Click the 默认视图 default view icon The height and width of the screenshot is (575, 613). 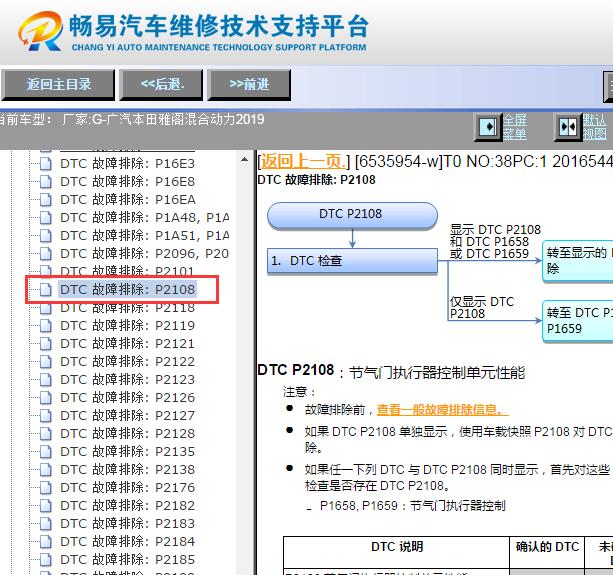coord(568,127)
